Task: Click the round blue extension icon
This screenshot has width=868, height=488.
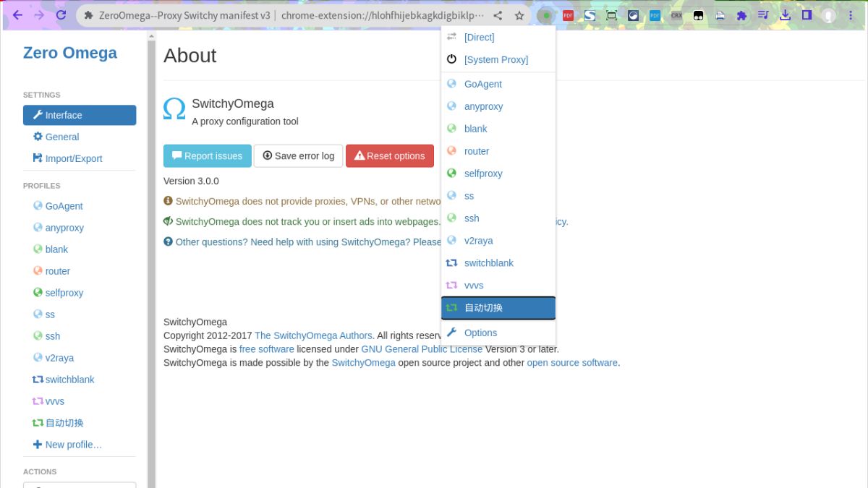Action: pos(634,15)
